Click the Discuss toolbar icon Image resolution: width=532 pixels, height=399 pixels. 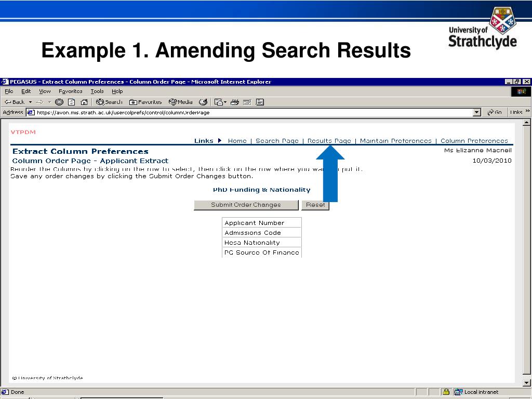click(x=260, y=102)
